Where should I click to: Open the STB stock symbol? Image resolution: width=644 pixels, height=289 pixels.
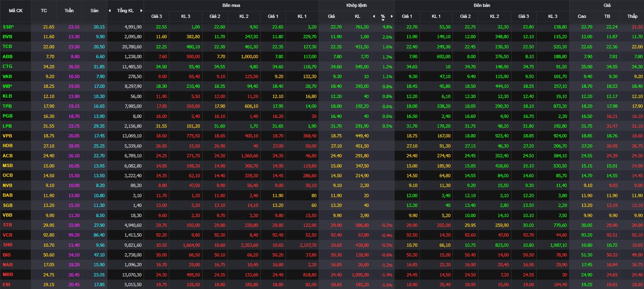pyautogui.click(x=7, y=225)
